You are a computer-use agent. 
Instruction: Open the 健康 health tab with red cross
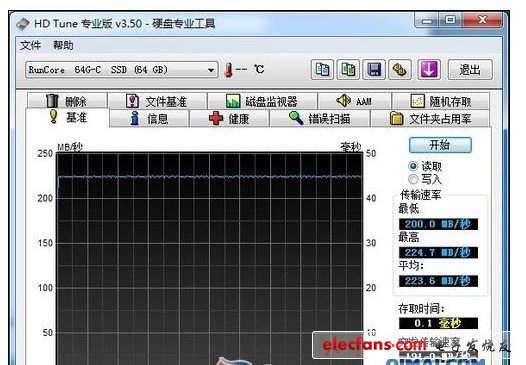pyautogui.click(x=229, y=119)
